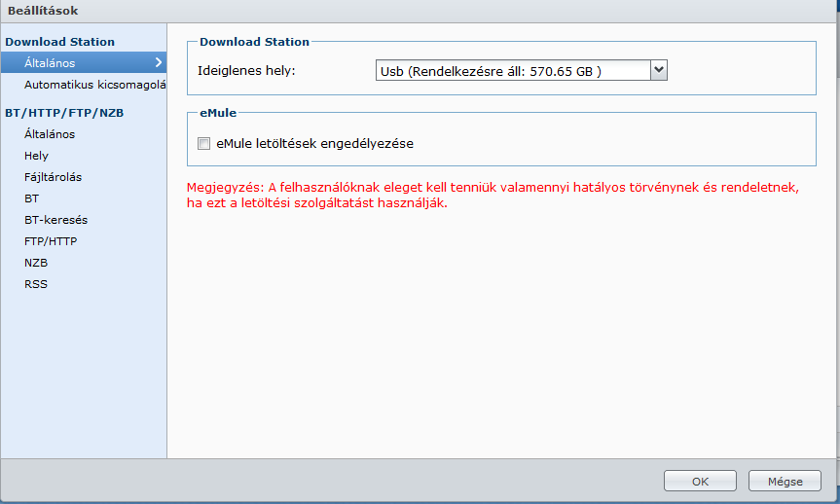Click the Beállítások window title
The image size is (840, 504).
click(43, 11)
